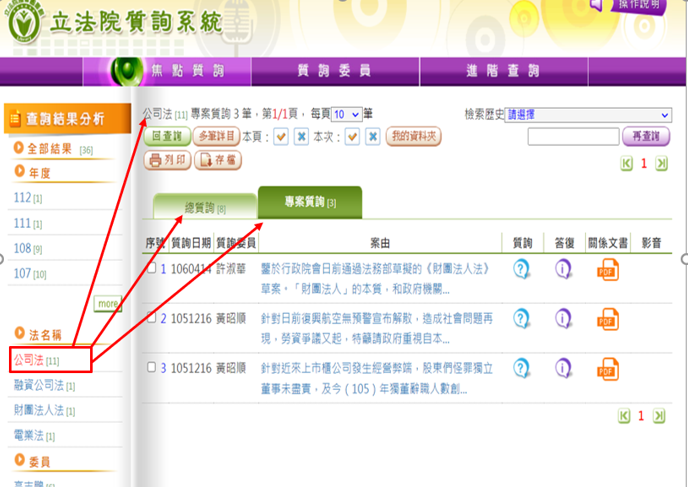
Task: Open question icon for row 1
Action: click(521, 269)
